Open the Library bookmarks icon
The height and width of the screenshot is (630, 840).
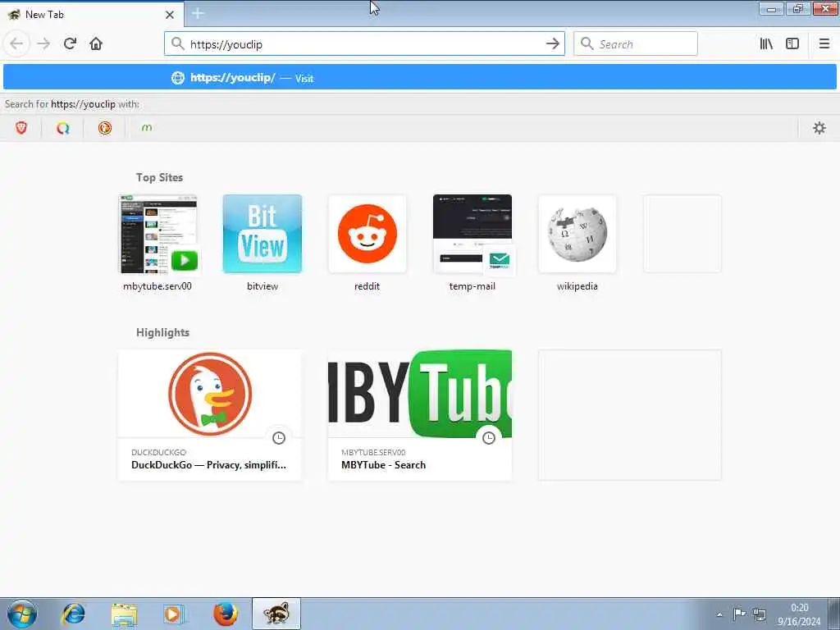pyautogui.click(x=766, y=44)
